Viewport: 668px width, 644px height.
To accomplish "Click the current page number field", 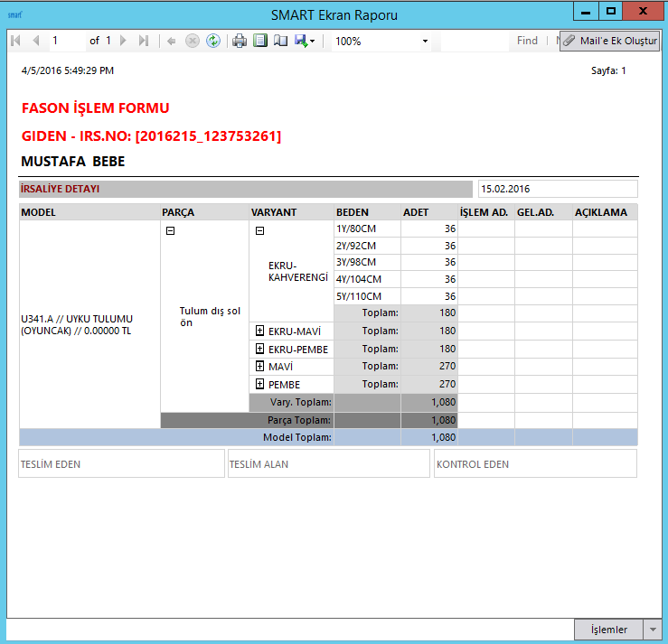I will click(x=66, y=41).
